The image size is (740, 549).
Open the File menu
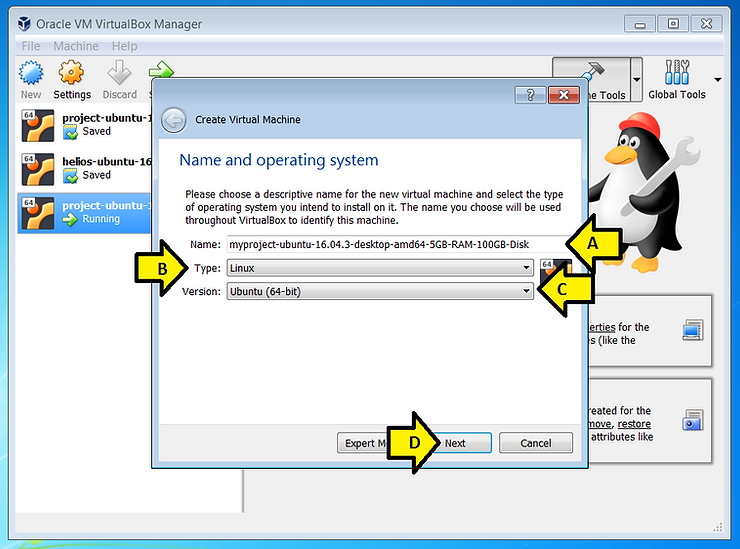[x=31, y=46]
